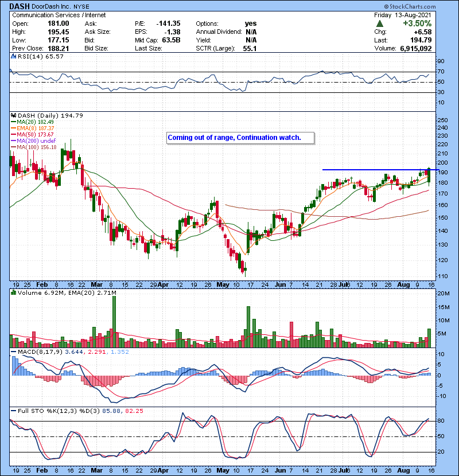Click the 'Coming out of range' annotation box
459x476 pixels.
[240, 138]
